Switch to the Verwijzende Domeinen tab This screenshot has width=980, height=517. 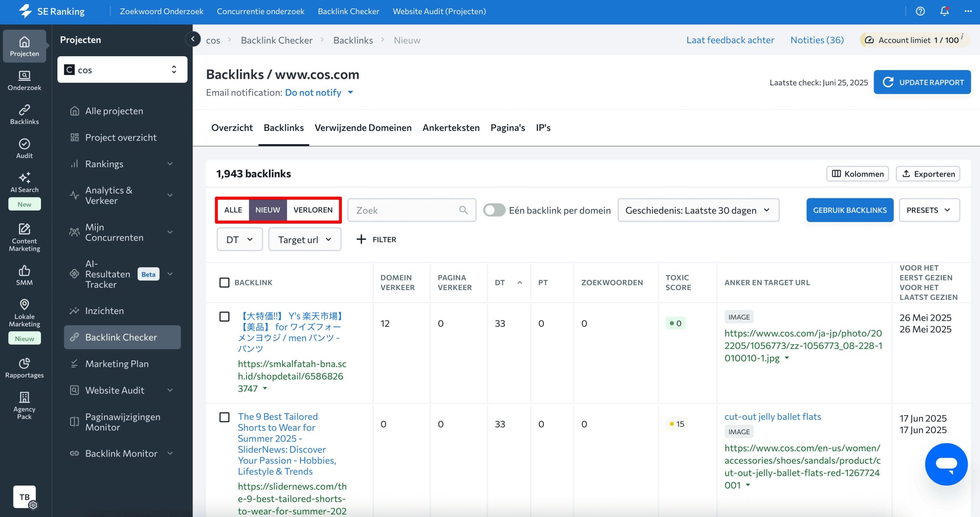tap(363, 128)
